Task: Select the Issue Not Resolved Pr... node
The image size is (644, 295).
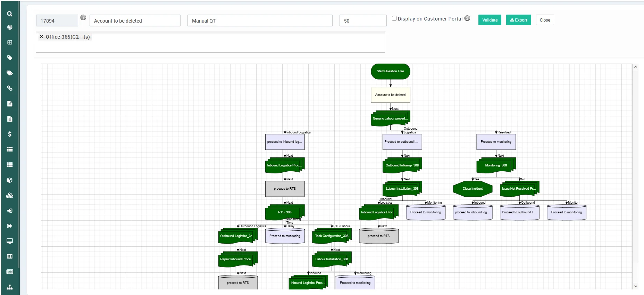Action: click(519, 189)
